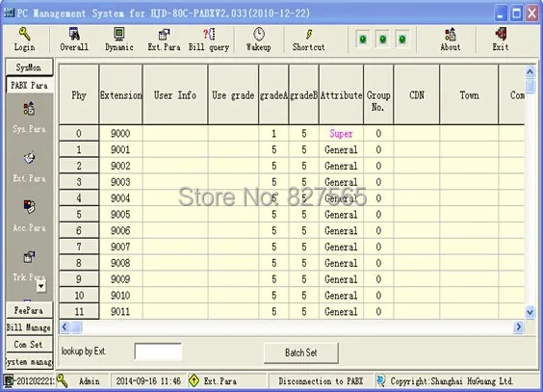Click the copyright icon in status bar
Screen dimensions: 543x392
(380, 380)
